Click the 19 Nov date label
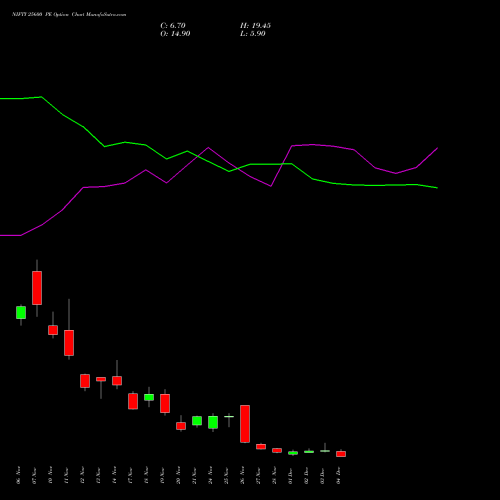Screen dimensions: 500x500 (162, 475)
